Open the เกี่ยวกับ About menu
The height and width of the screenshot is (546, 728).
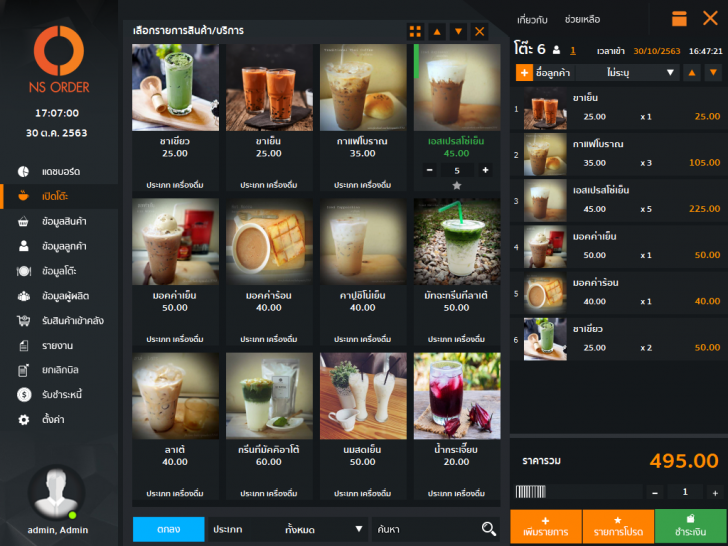coord(532,20)
